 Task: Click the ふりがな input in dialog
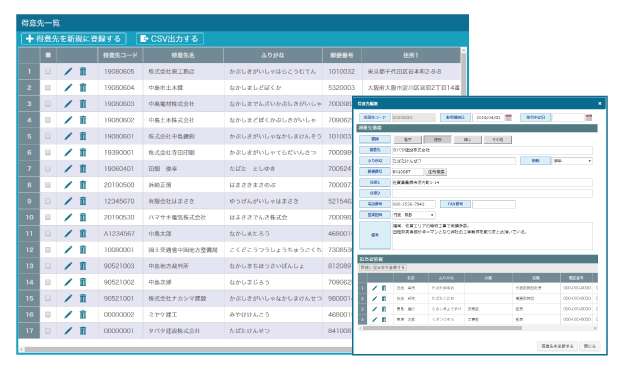(x=454, y=161)
